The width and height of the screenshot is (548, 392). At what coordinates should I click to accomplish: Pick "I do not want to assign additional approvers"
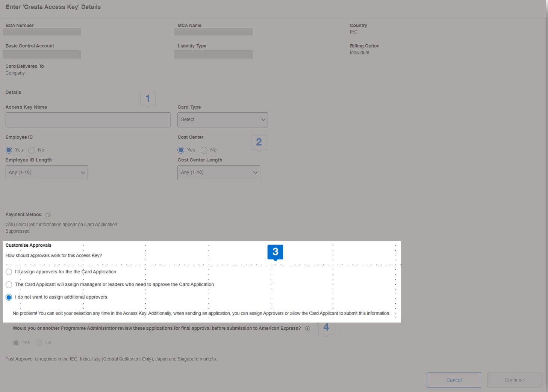click(x=9, y=297)
